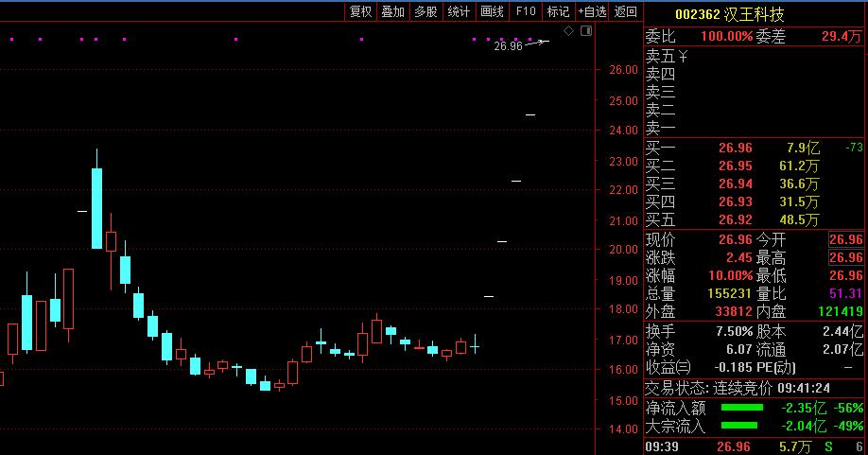This screenshot has width=868, height=455.
Task: Click the diamond icon above chart
Action: point(568,31)
